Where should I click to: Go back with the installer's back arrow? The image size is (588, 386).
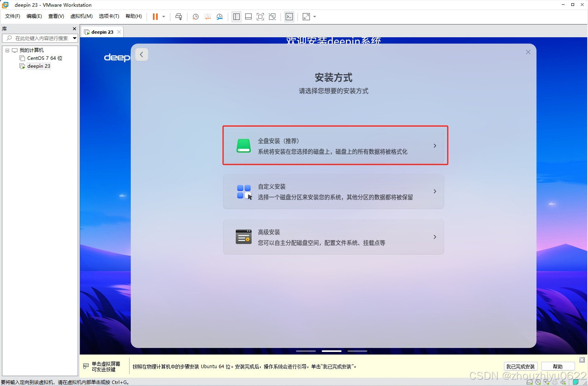click(141, 54)
